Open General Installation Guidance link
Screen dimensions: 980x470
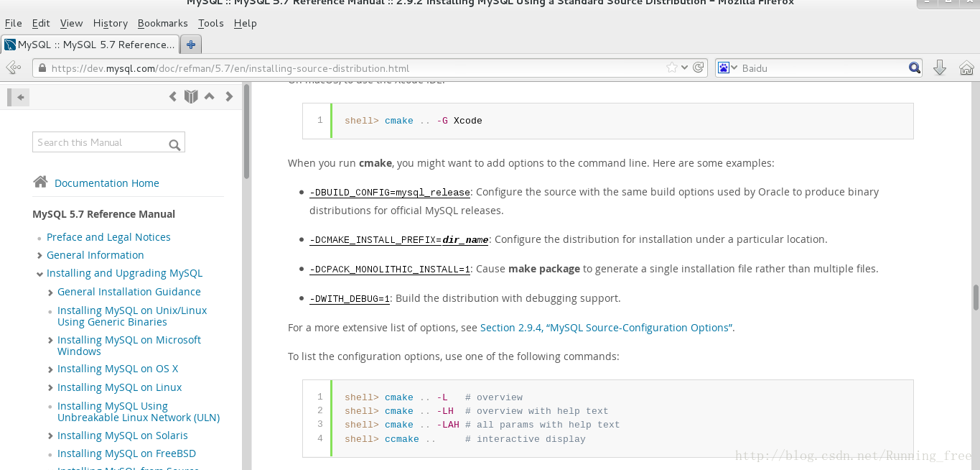click(129, 292)
